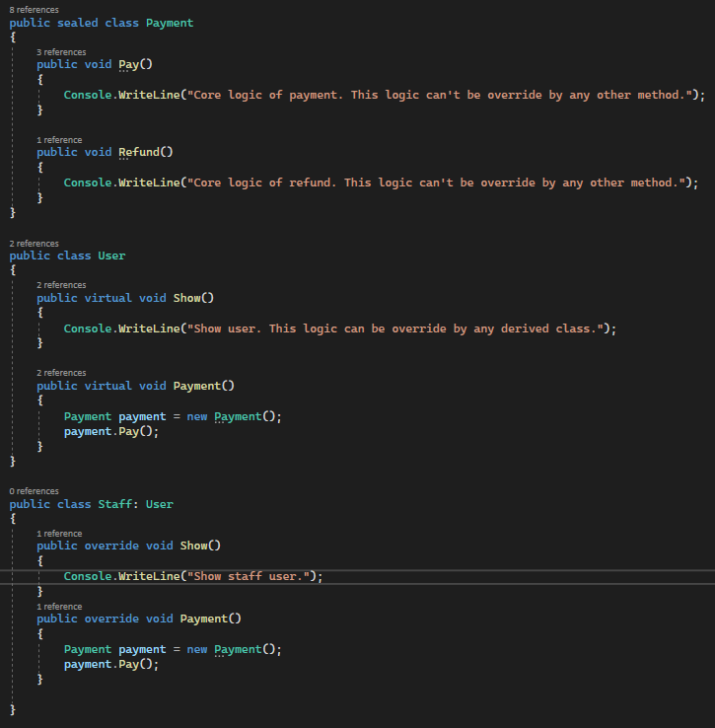This screenshot has width=715, height=728.
Task: Click payment.Pay() call inside Staff class
Action: tap(111, 664)
